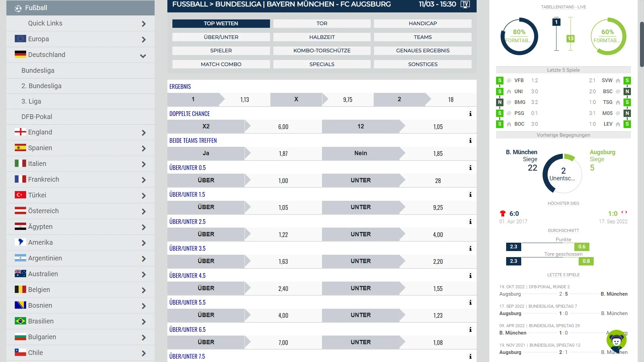
Task: Click the head-to-head wins donut chart
Action: [x=563, y=173]
